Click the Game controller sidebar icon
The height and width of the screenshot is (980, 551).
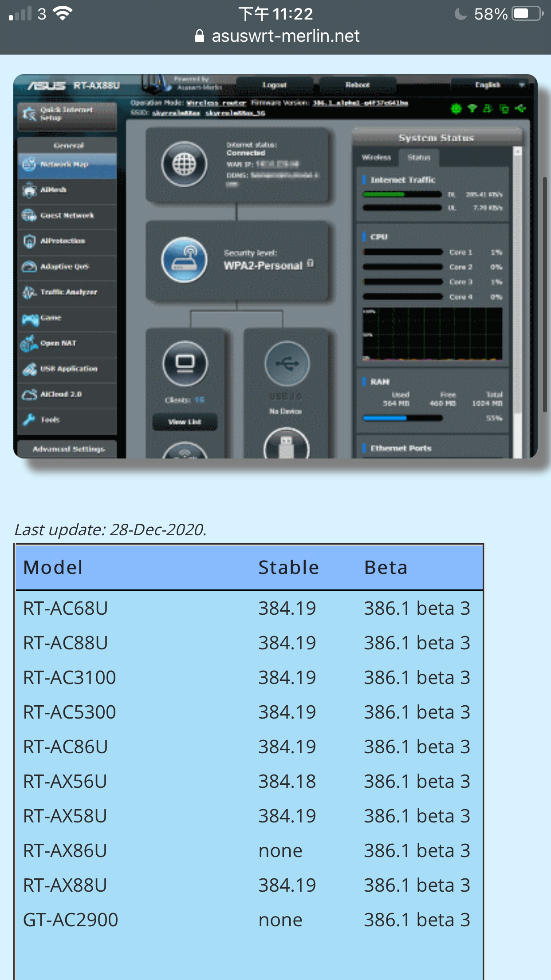30,319
